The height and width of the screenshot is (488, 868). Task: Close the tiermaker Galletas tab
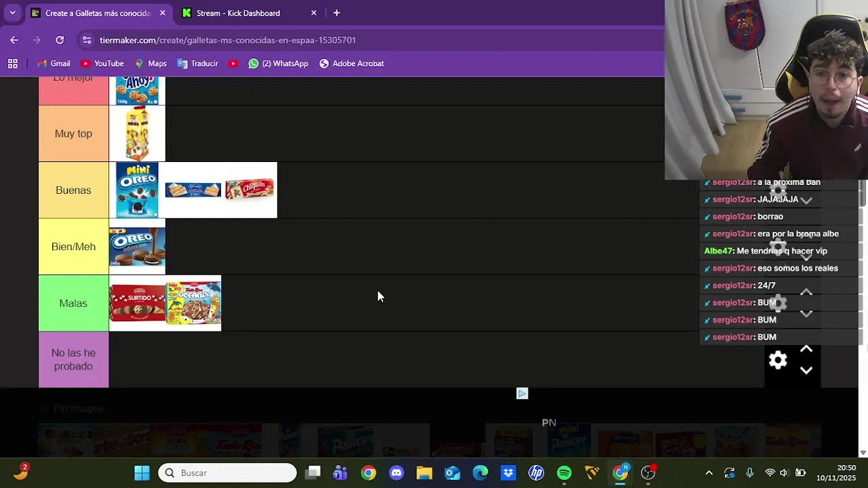tap(162, 13)
